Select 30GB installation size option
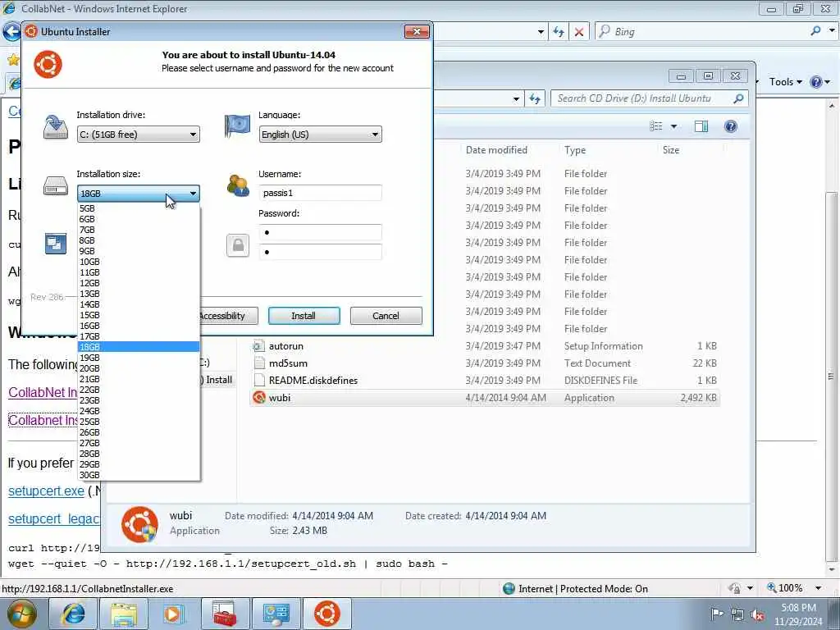Viewport: 840px width, 630px height. (138, 475)
